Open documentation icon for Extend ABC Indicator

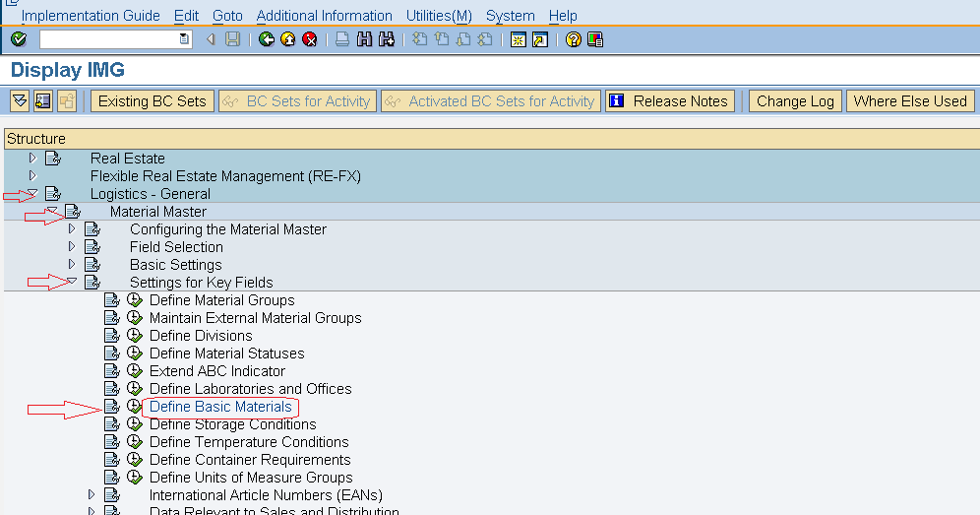tap(112, 370)
